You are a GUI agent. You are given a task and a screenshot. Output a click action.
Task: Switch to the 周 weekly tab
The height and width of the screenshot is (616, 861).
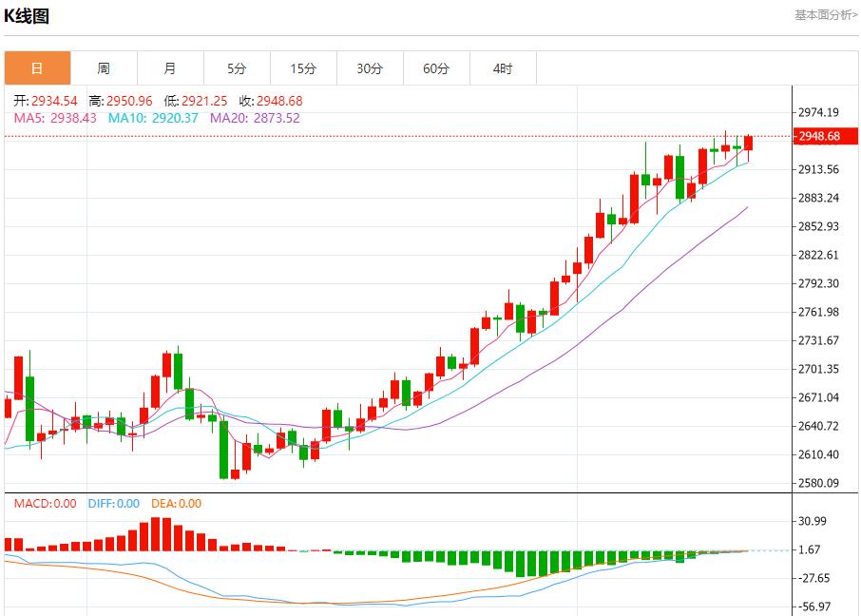point(104,68)
